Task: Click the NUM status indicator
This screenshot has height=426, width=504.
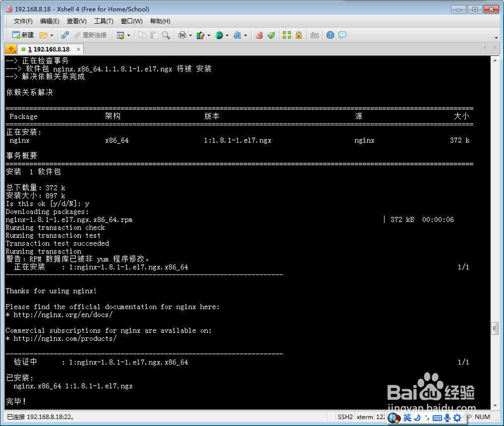Action: (x=482, y=417)
